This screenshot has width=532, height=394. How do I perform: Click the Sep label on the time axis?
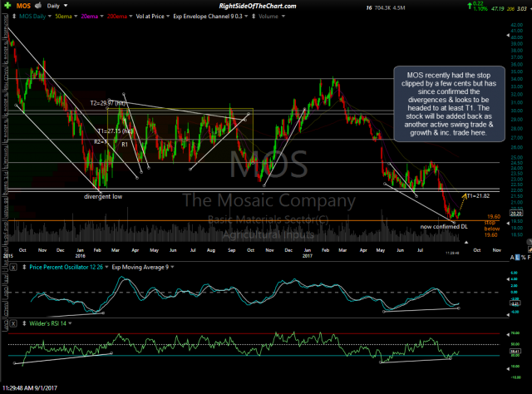[x=231, y=250]
